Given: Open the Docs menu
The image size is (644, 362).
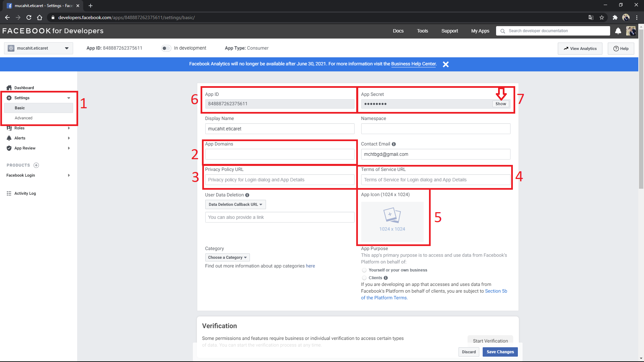Looking at the screenshot, I should 398,31.
